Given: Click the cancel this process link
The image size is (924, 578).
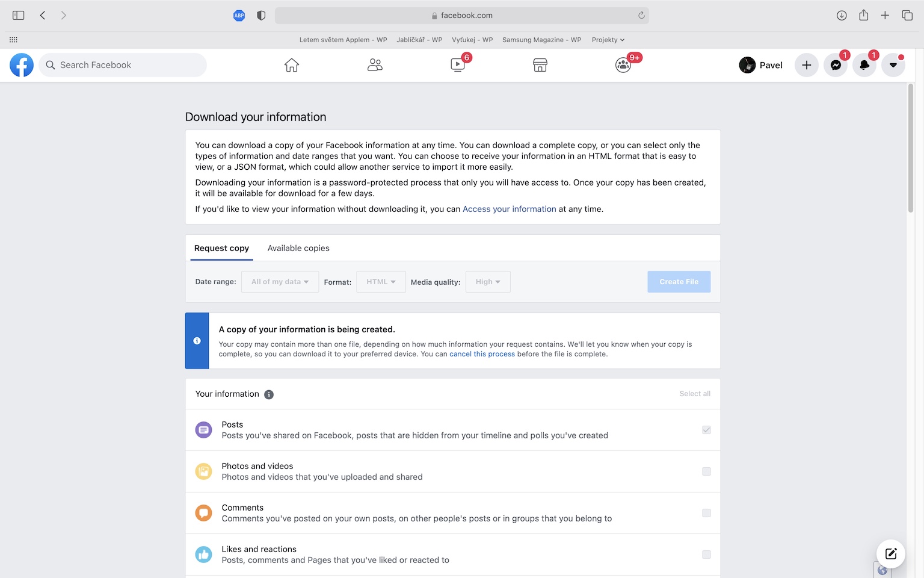Looking at the screenshot, I should pos(482,354).
